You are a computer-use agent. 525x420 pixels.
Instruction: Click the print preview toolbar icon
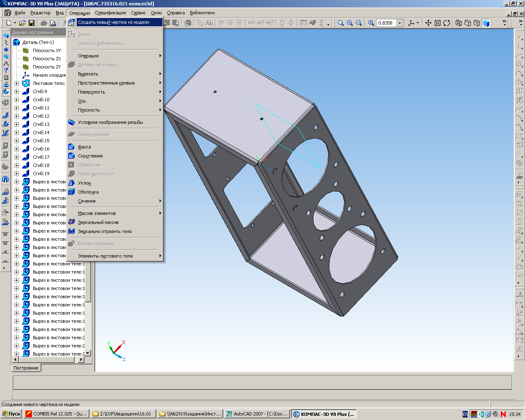(53, 23)
